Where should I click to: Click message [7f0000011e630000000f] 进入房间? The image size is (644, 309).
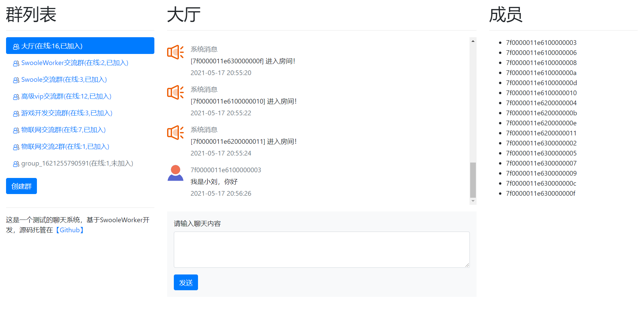coord(243,61)
